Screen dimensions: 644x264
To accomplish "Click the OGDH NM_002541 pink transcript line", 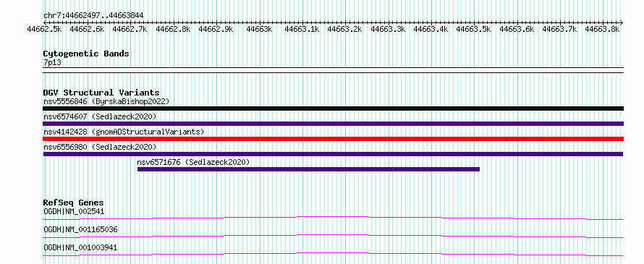I will point(333,218).
